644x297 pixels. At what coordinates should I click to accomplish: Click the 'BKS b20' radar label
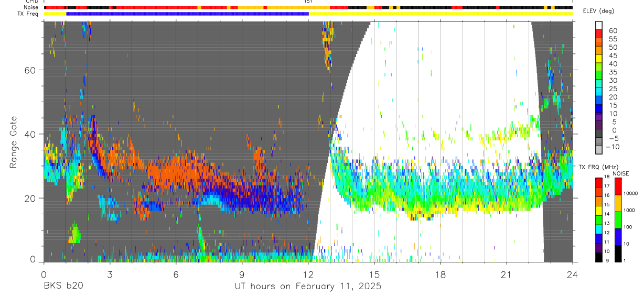[x=63, y=286]
